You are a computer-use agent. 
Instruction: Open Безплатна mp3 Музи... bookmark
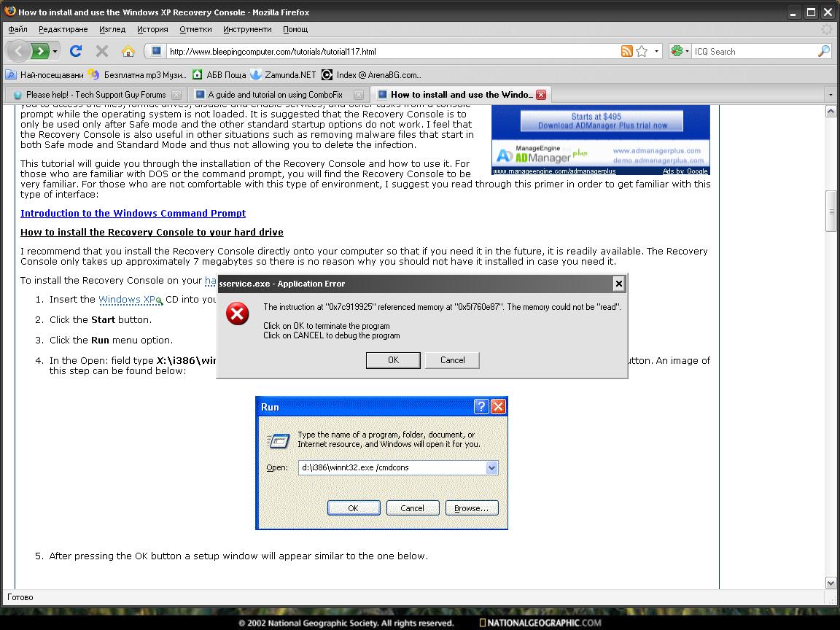pos(137,74)
